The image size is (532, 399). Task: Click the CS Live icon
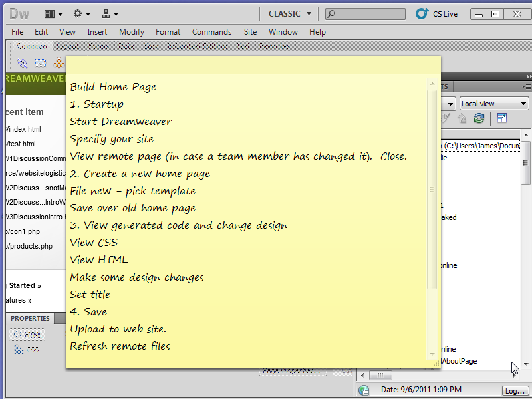(x=422, y=13)
